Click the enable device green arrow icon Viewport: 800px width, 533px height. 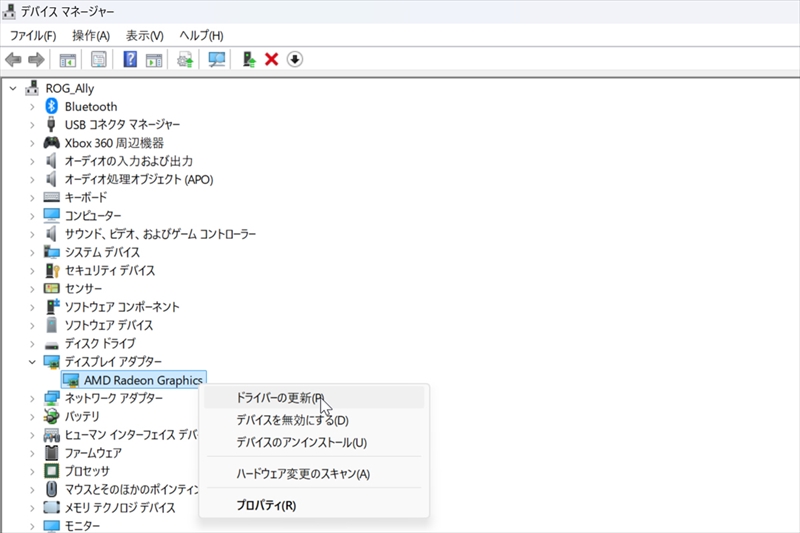pyautogui.click(x=248, y=60)
